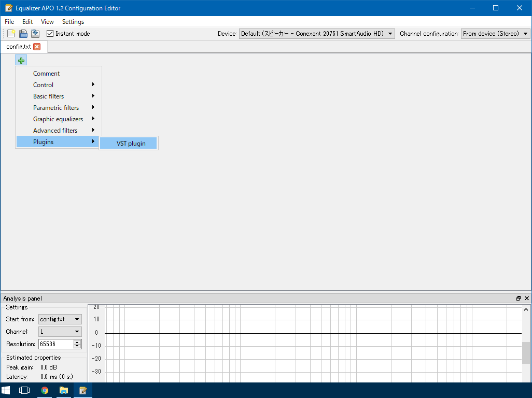Viewport: 532px width, 398px height.
Task: Expand the Parametric filters submenu
Action: (x=59, y=107)
